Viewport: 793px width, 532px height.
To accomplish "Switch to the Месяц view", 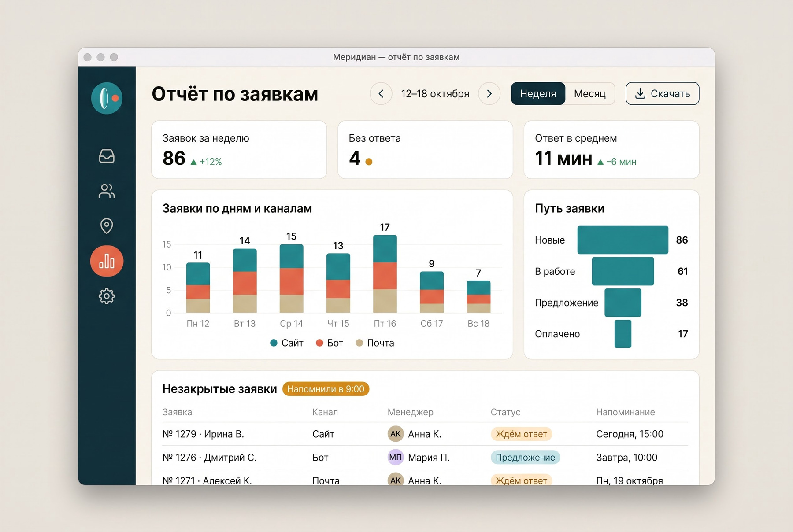I will (x=590, y=94).
